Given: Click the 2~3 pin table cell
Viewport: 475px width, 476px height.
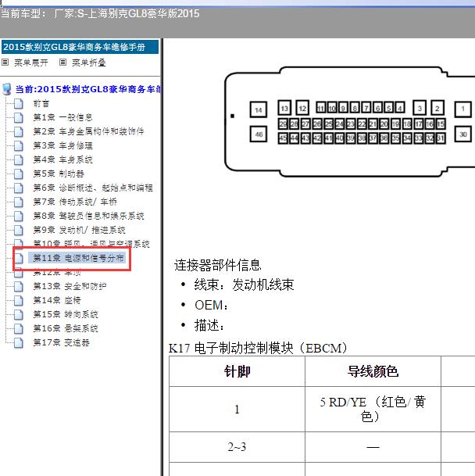Looking at the screenshot, I should coord(237,447).
